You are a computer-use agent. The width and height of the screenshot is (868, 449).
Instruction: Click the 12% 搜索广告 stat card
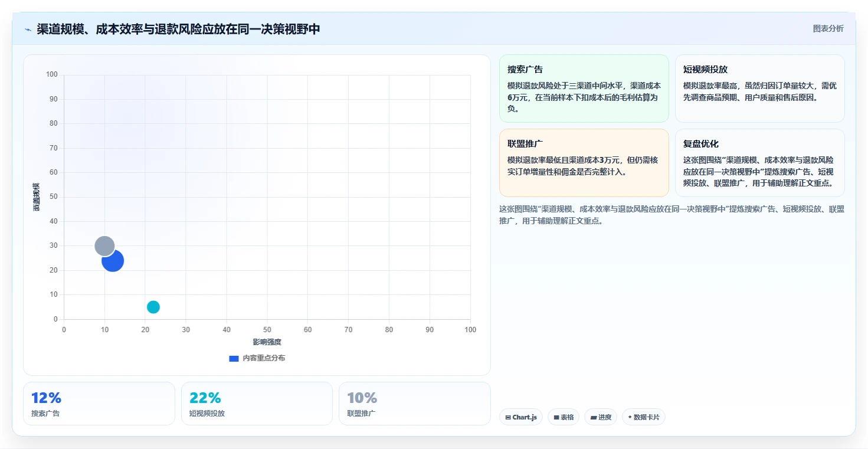(99, 404)
